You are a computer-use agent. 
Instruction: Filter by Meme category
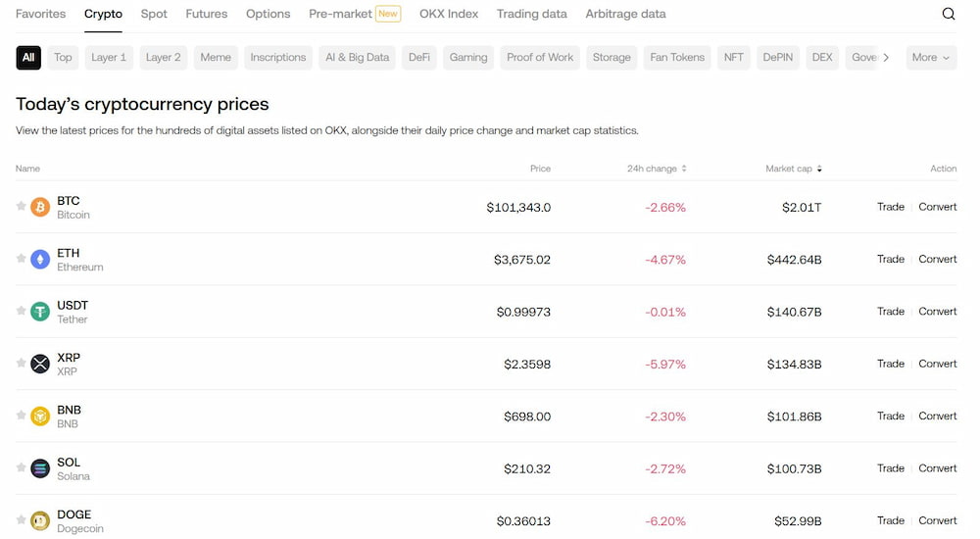pos(216,58)
